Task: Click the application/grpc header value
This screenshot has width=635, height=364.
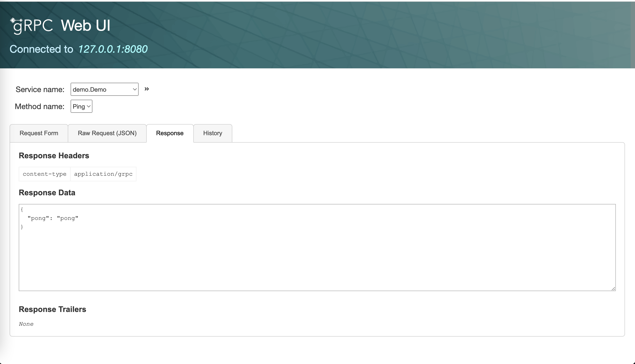Action: (103, 174)
